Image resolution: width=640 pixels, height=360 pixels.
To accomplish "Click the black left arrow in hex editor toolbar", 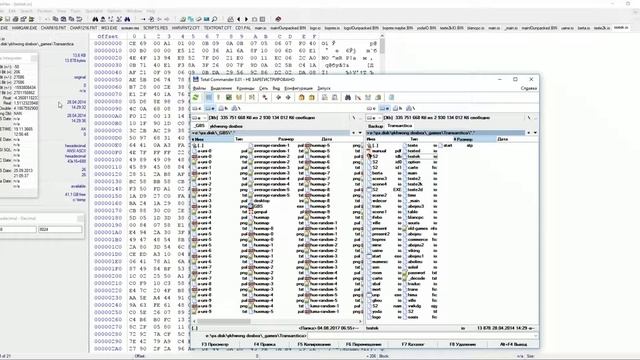I will [x=239, y=19].
